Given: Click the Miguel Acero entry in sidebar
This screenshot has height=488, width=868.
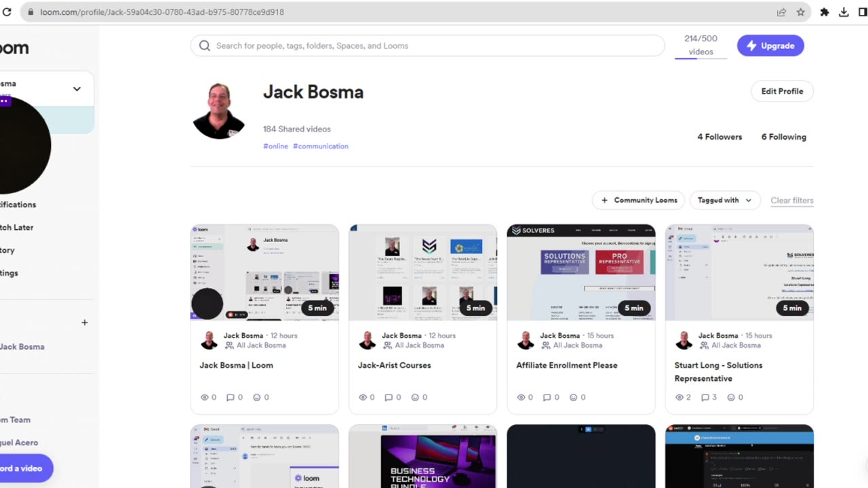Looking at the screenshot, I should (x=19, y=443).
